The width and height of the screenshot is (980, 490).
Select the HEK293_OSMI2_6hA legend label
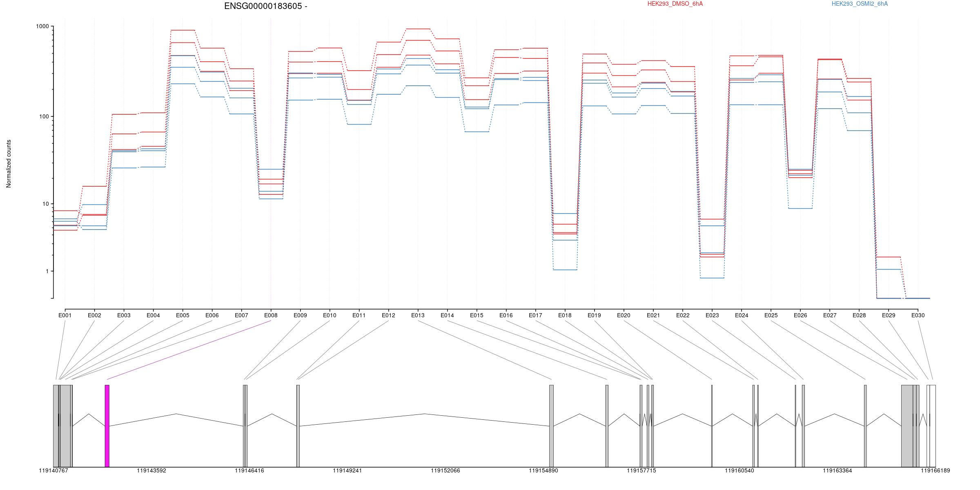click(860, 4)
